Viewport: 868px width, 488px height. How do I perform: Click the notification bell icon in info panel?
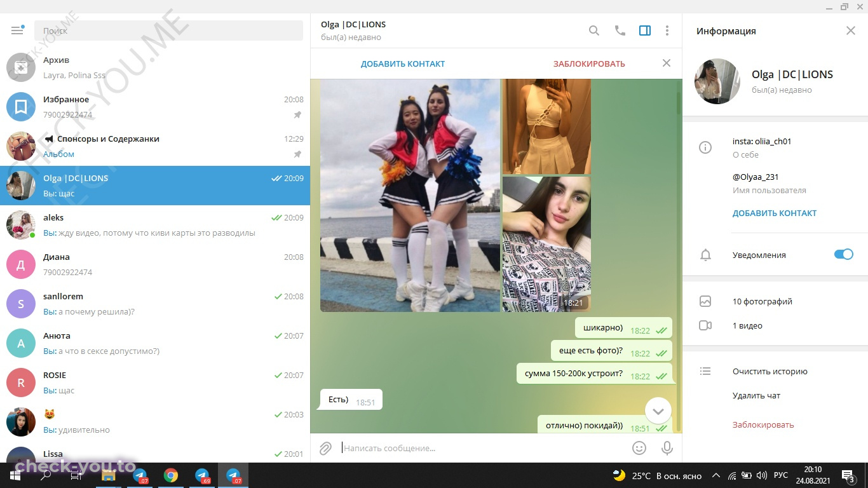tap(705, 255)
